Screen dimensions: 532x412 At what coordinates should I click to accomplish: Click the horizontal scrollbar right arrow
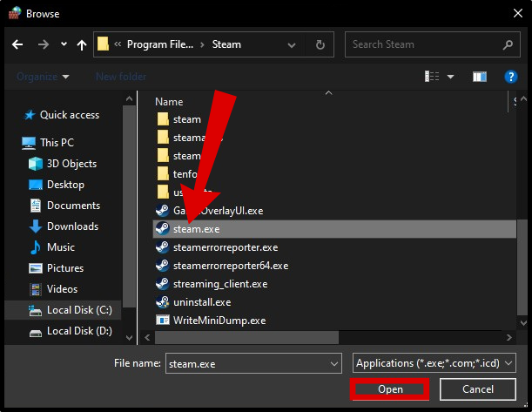[x=508, y=337]
